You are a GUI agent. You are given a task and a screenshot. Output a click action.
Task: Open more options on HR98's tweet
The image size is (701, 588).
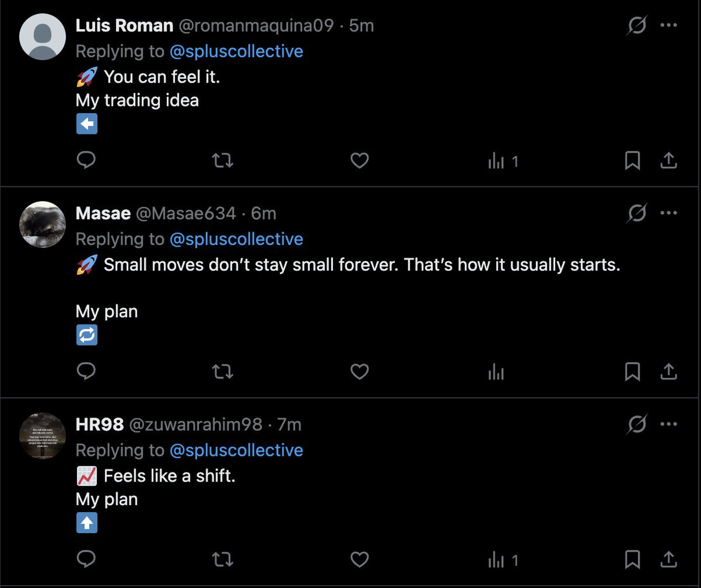point(668,424)
